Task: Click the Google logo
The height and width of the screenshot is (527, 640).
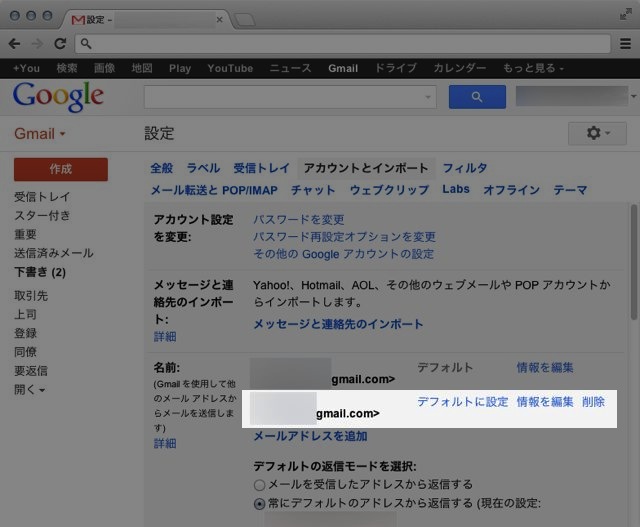Action: tap(58, 96)
